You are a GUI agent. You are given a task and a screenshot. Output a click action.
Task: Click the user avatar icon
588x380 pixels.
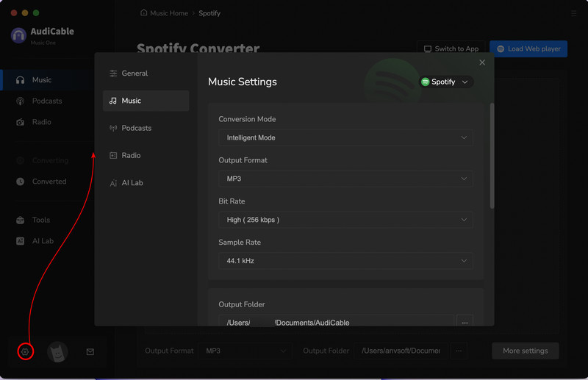[x=57, y=352]
